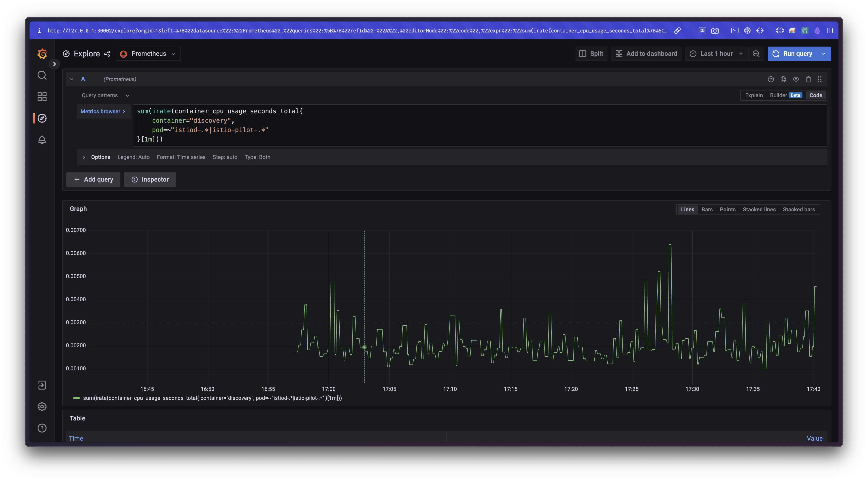Click the globe icon in browser toolbar

pyautogui.click(x=747, y=31)
